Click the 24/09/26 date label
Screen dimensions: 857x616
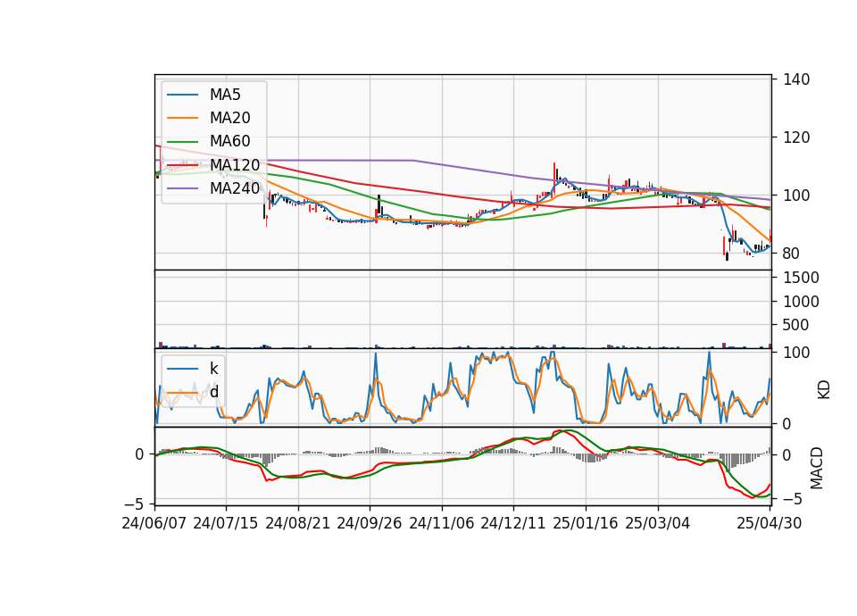point(369,523)
